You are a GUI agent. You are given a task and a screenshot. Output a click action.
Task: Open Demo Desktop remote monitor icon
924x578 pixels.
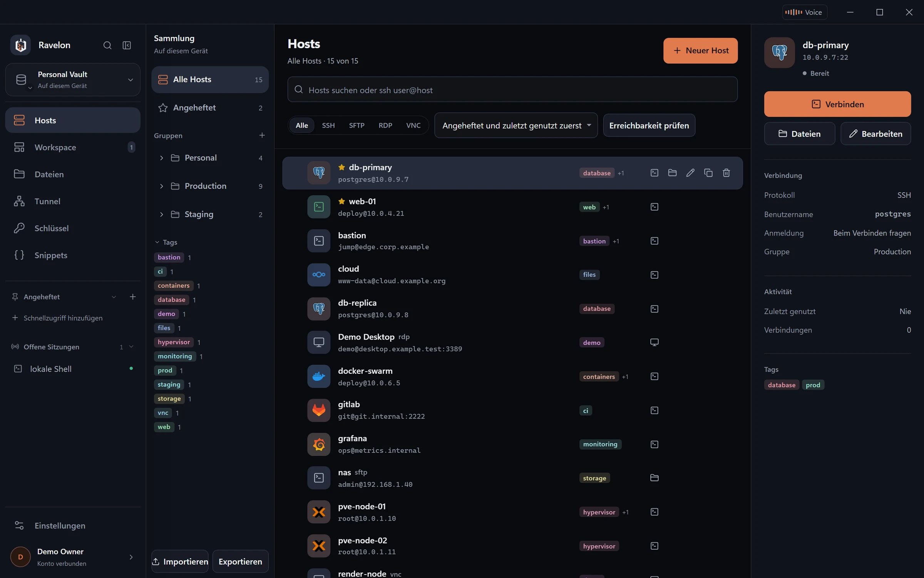coord(654,342)
